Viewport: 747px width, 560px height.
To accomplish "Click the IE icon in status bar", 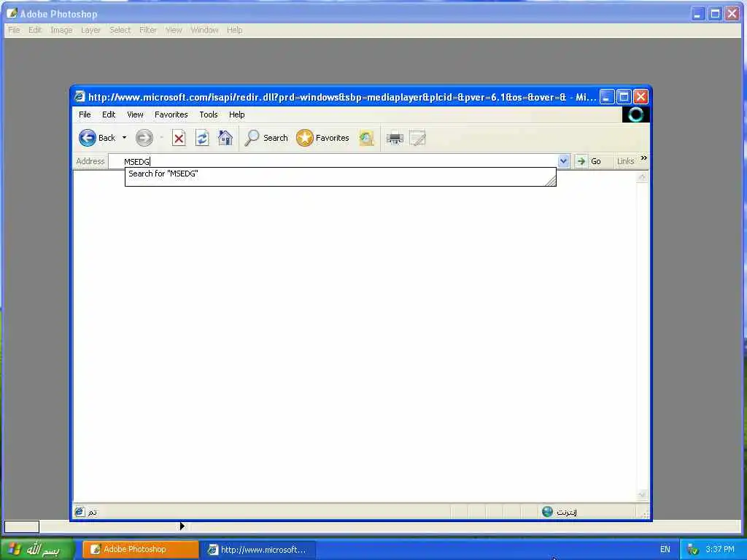I will click(80, 512).
